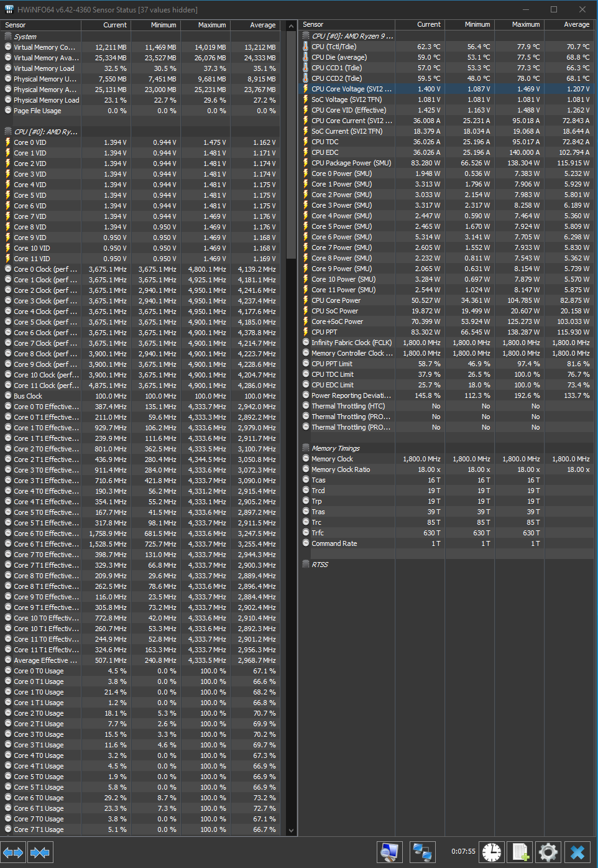Click the clock icon of Infinity Fabric Clock

click(x=306, y=342)
